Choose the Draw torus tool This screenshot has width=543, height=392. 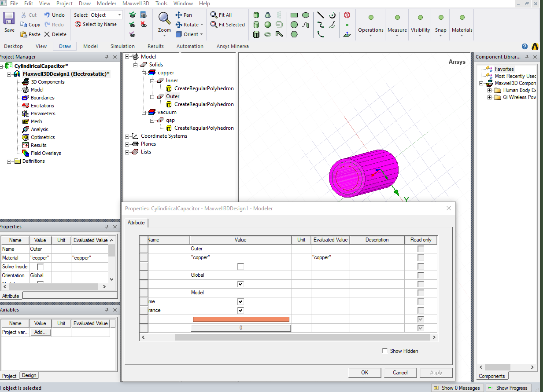268,34
